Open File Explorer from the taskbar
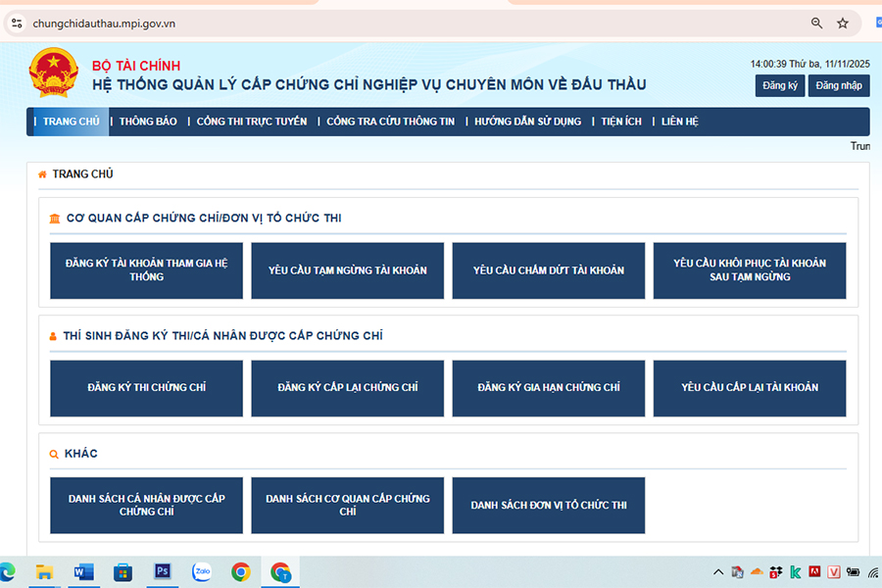Image resolution: width=882 pixels, height=588 pixels. (44, 571)
